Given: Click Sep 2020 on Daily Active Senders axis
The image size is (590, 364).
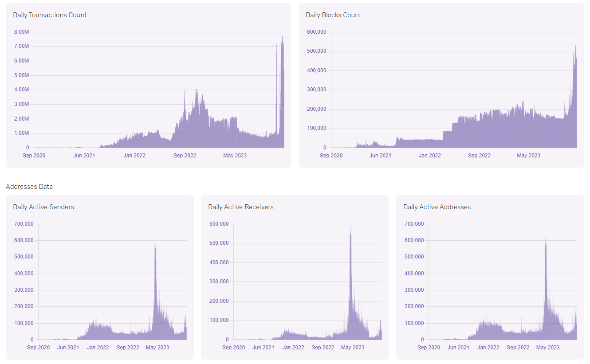Looking at the screenshot, I should (x=38, y=348).
